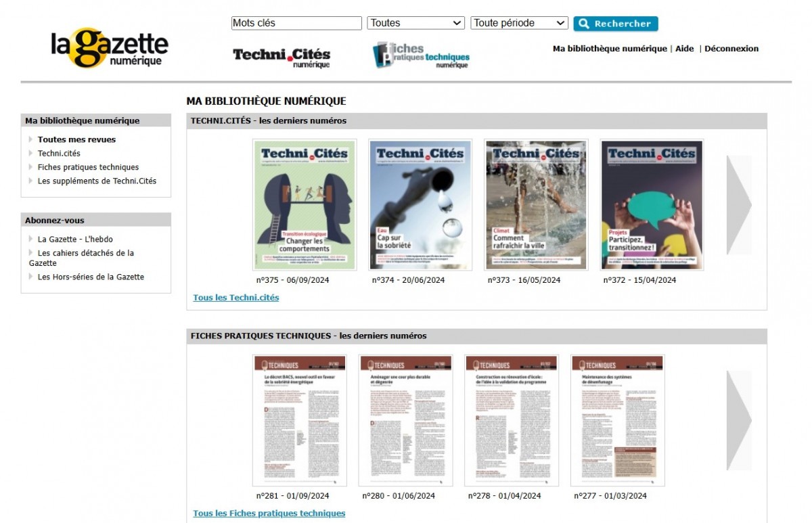Image resolution: width=812 pixels, height=523 pixels.
Task: Select Fiches pratiques techniques in sidebar
Action: click(x=88, y=167)
